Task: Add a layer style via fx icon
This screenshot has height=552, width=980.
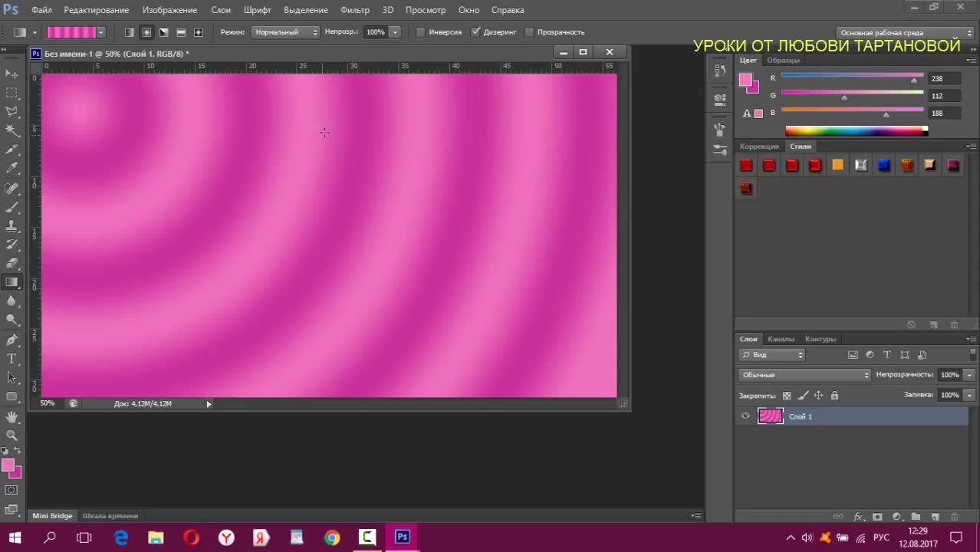Action: 859,517
